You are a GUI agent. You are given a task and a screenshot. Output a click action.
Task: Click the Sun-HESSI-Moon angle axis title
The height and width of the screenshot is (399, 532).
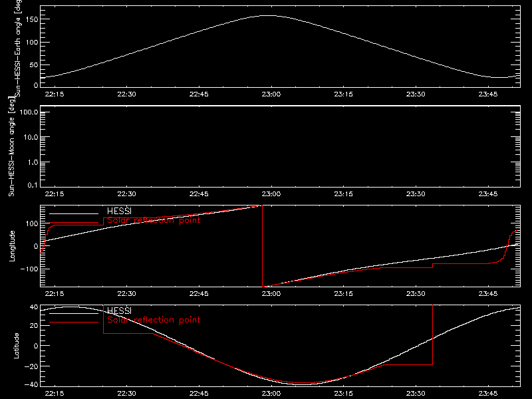pyautogui.click(x=11, y=146)
